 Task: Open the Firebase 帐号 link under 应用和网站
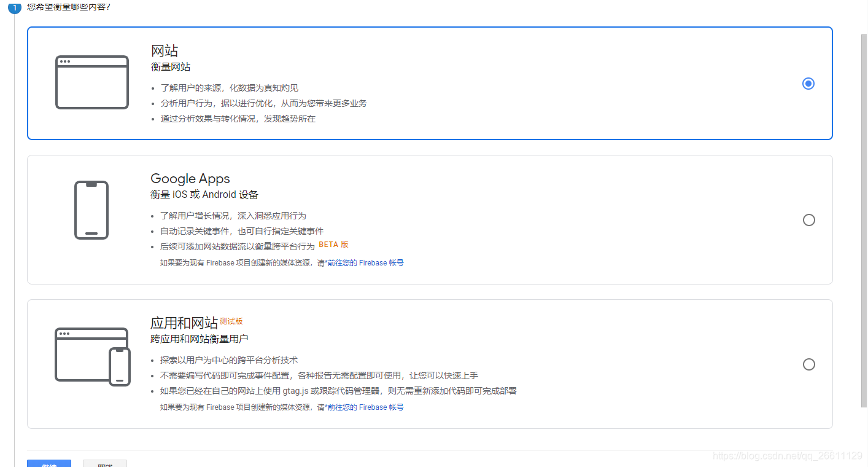[x=366, y=407]
